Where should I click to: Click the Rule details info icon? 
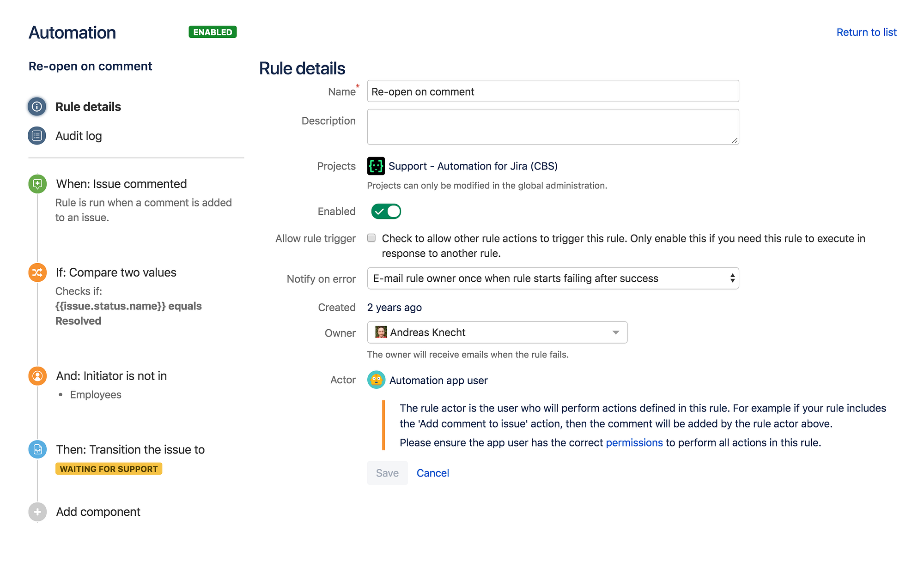37,107
